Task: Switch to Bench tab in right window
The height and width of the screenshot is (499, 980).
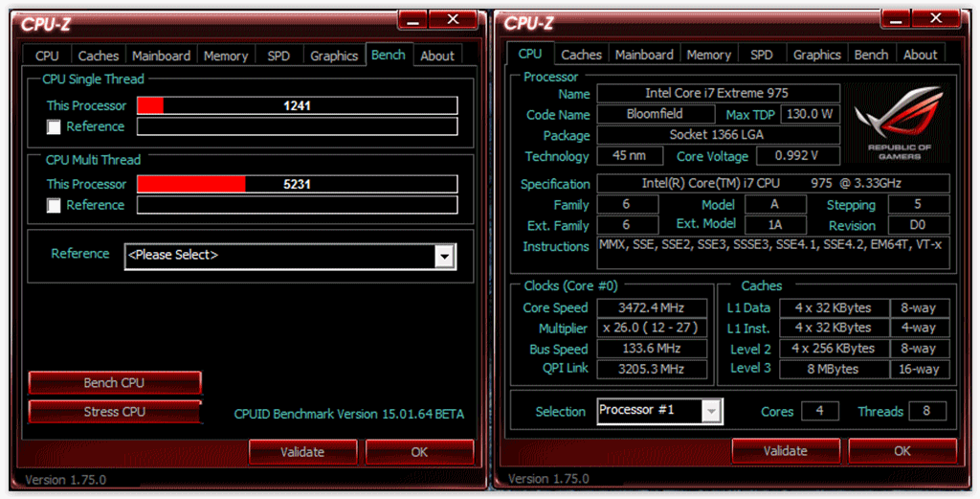Action: [871, 55]
